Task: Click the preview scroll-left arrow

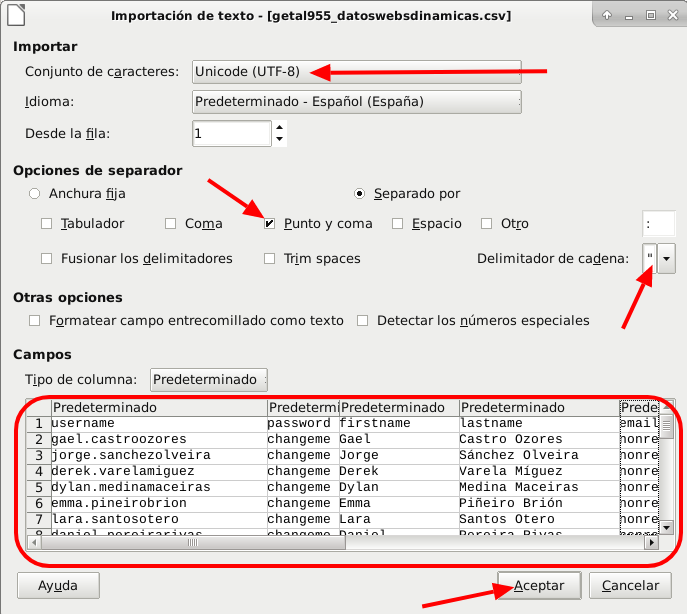Action: [34, 543]
